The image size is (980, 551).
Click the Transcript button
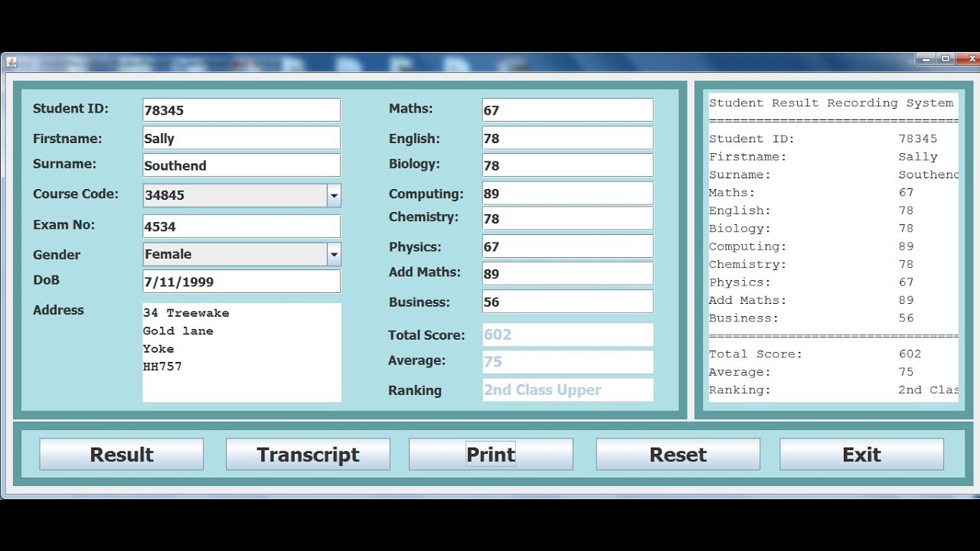[x=308, y=454]
